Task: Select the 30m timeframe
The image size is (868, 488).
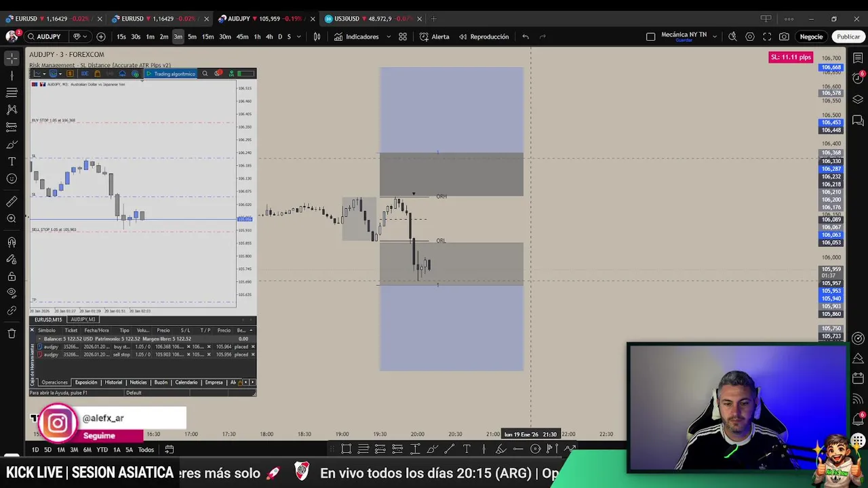Action: click(x=224, y=37)
